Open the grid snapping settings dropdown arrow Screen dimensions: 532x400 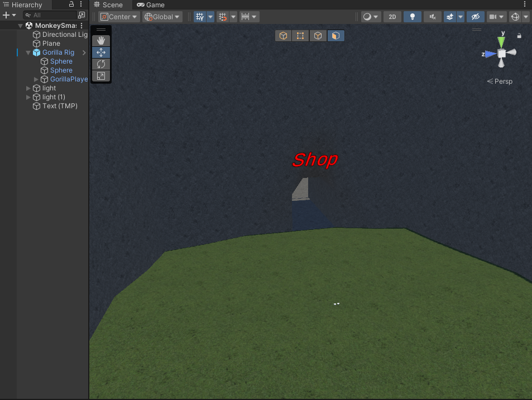click(233, 17)
